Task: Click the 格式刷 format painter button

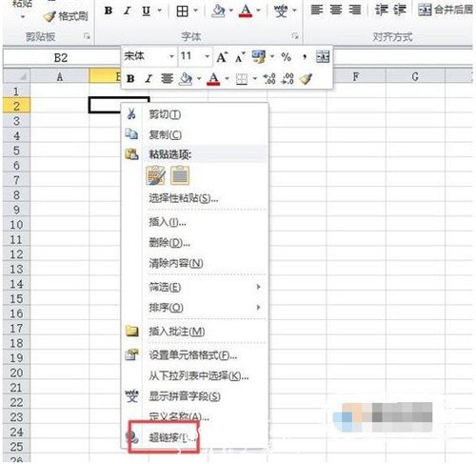Action: coord(66,16)
